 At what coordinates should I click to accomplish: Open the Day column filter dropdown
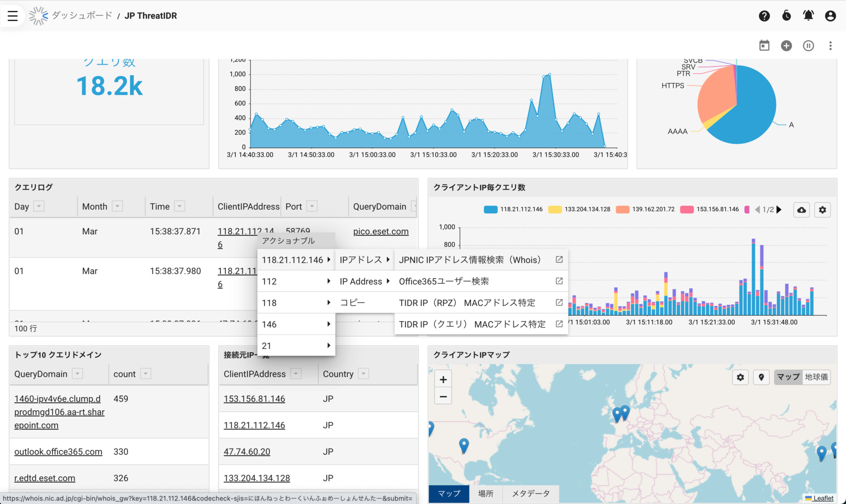(39, 206)
